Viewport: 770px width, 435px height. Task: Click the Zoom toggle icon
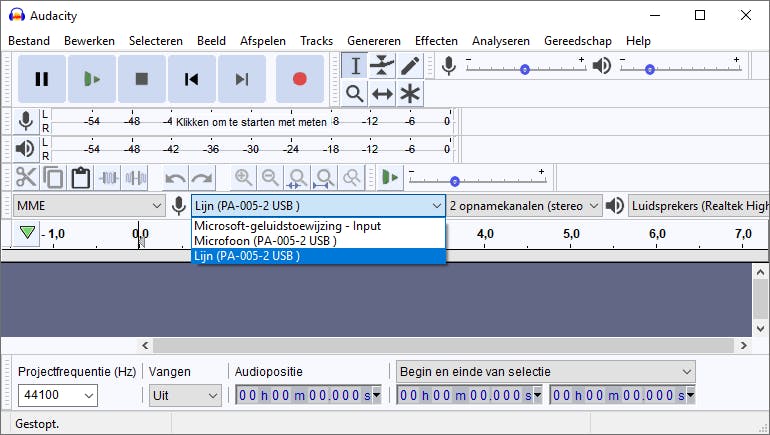[x=352, y=177]
